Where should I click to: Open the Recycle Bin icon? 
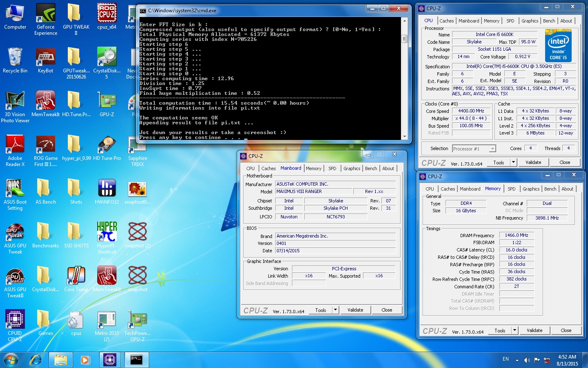15,60
